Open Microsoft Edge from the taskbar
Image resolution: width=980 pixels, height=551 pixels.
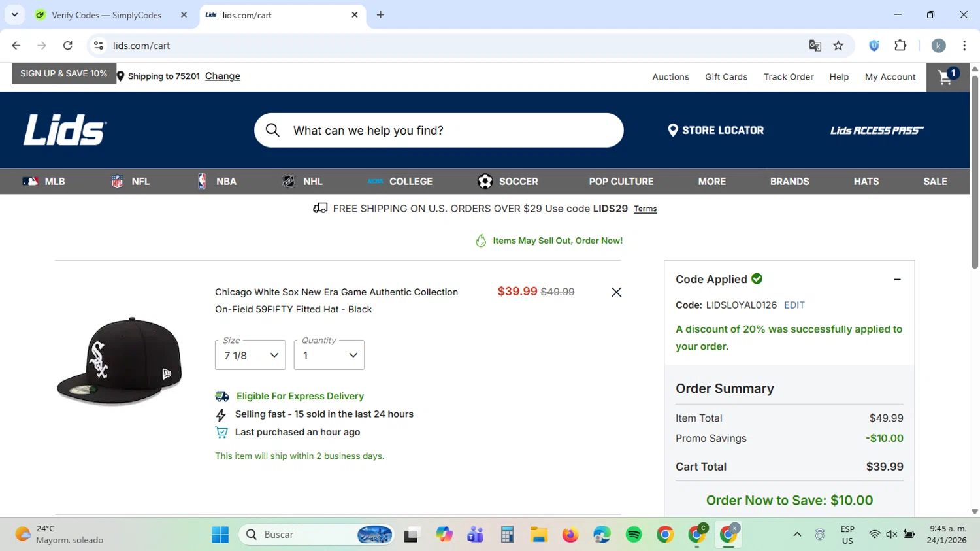point(602,535)
